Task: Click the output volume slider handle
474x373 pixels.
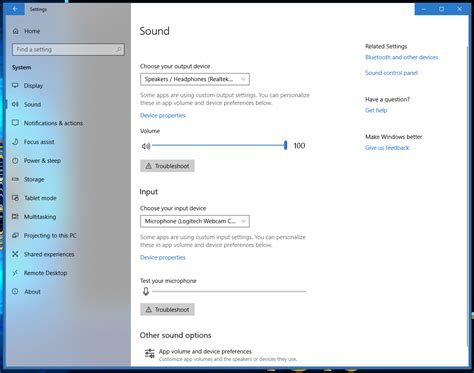Action: pos(285,145)
